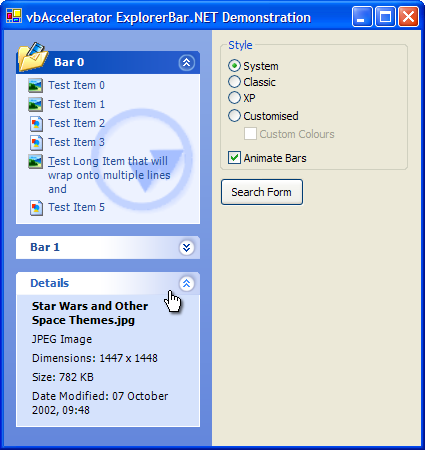Select the Test Item 3 link
This screenshot has height=450, width=425.
76,142
